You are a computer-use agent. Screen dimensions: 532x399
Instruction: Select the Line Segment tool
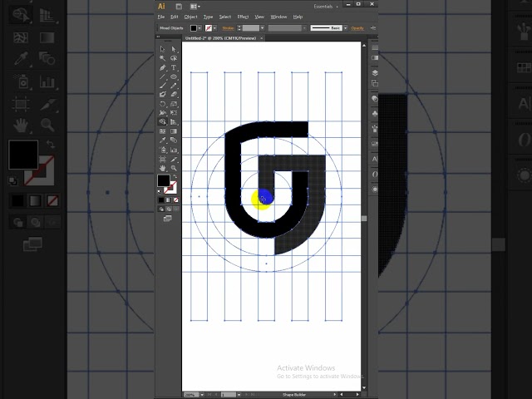[163, 76]
